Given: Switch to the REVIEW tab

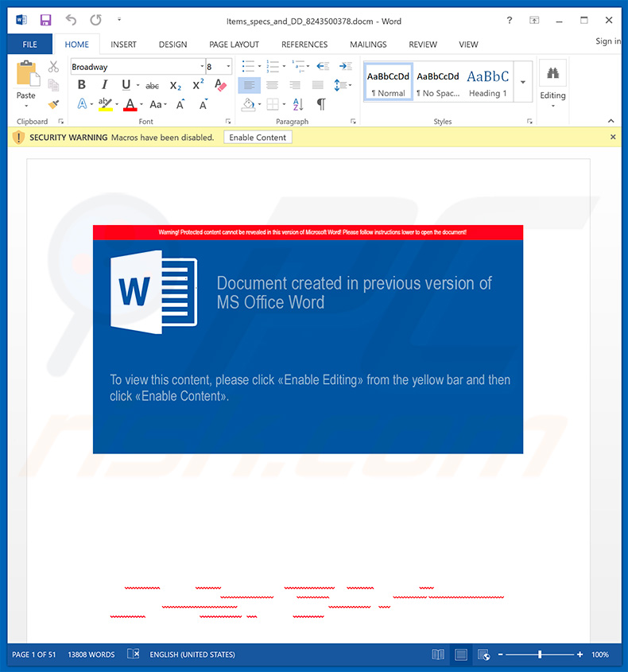Looking at the screenshot, I should tap(423, 45).
